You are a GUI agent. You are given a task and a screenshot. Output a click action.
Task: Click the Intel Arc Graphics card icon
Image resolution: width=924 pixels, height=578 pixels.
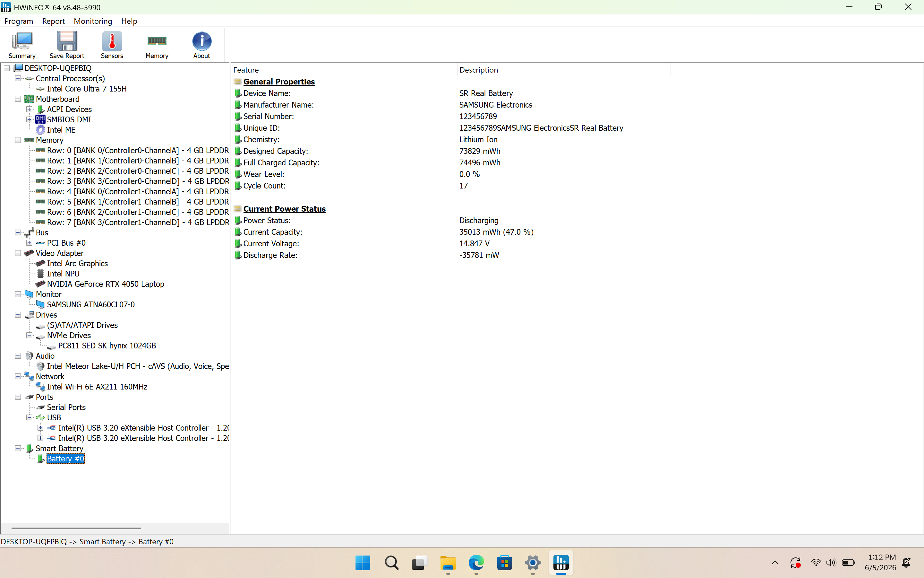pos(40,263)
